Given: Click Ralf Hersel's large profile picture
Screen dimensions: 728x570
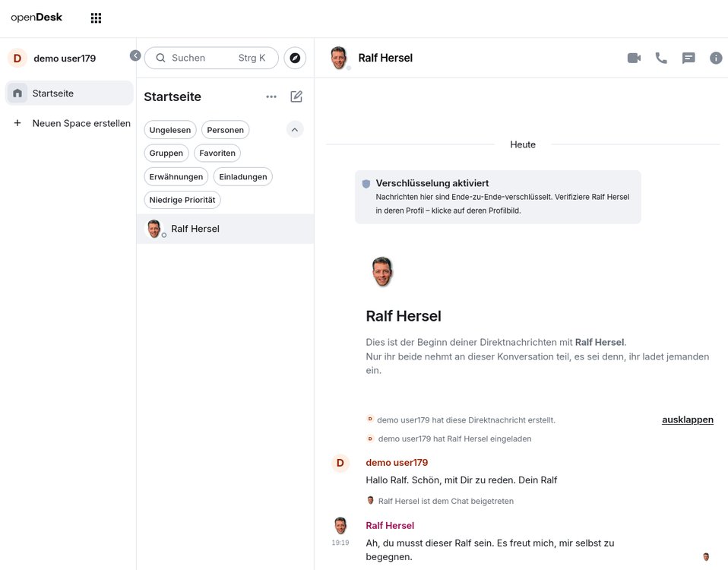Looking at the screenshot, I should tap(382, 271).
